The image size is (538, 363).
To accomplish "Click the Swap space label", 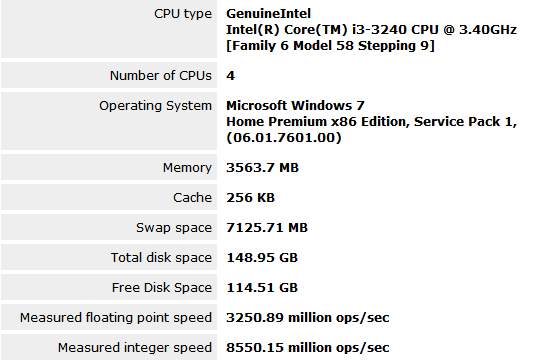I will 174,228.
